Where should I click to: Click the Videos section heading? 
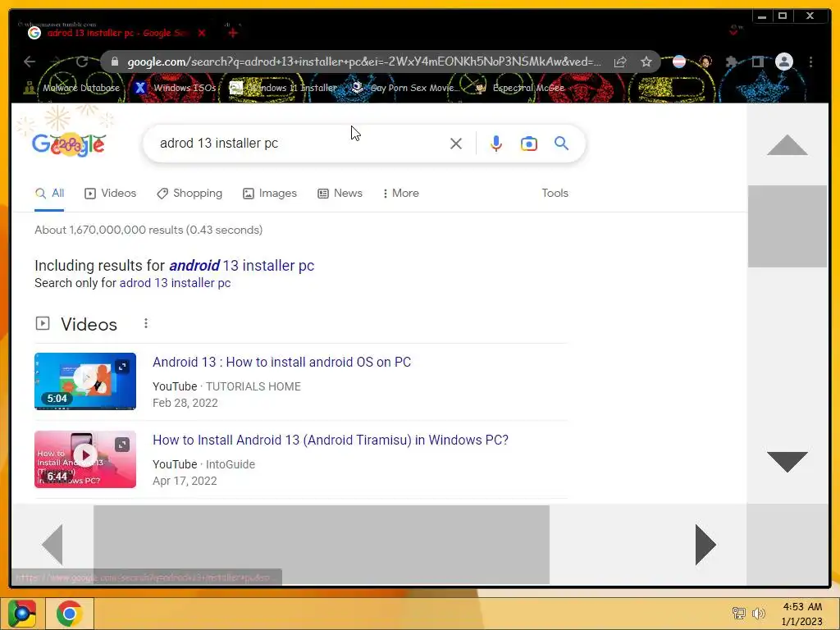click(x=89, y=324)
